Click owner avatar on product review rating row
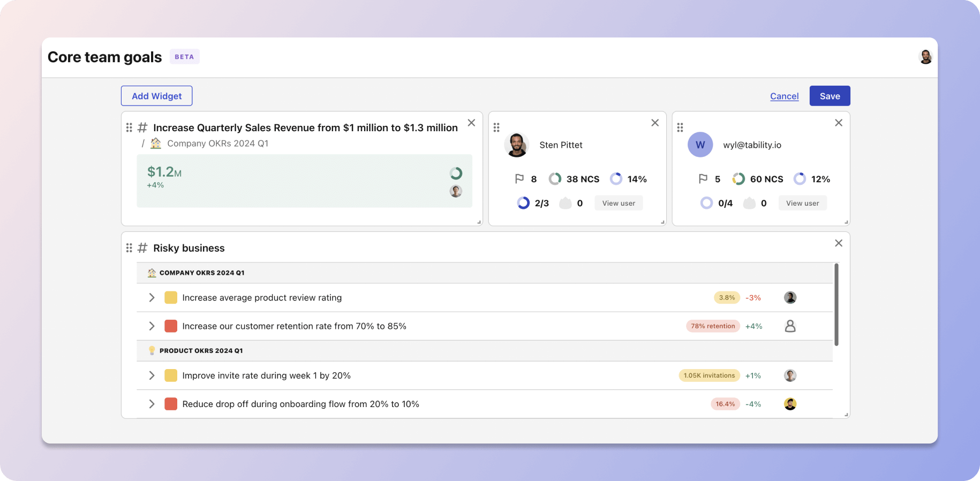 (x=790, y=297)
